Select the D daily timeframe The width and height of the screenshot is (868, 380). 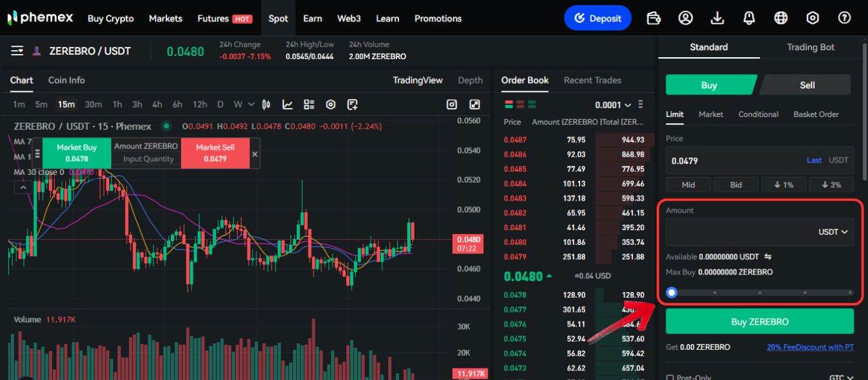pyautogui.click(x=220, y=104)
